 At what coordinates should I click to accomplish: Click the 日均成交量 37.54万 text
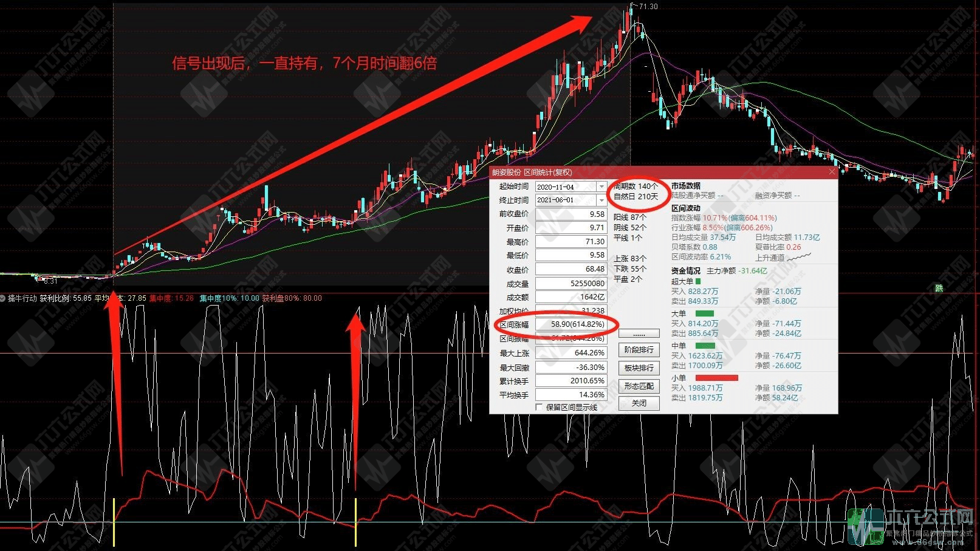[x=704, y=238]
